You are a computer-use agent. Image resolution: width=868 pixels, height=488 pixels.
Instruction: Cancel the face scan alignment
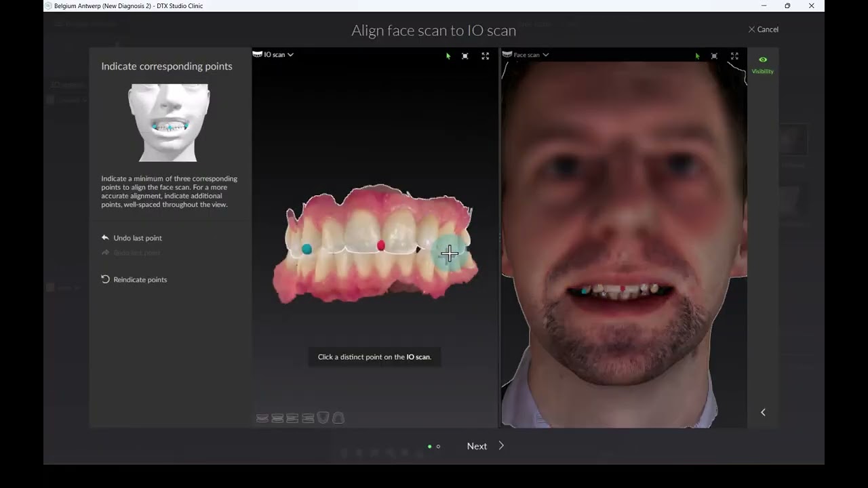pos(764,29)
